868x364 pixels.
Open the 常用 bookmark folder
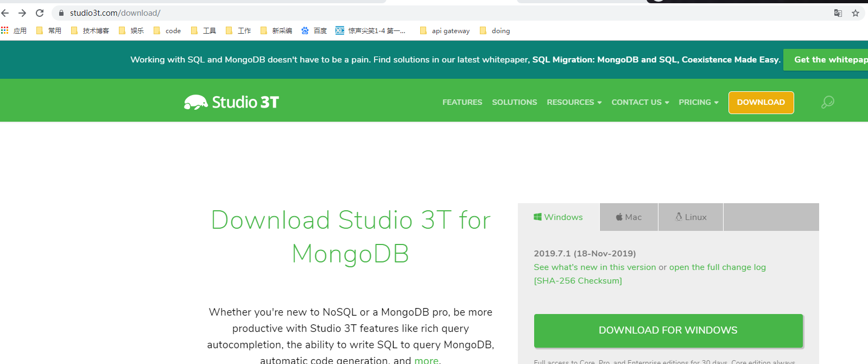48,30
